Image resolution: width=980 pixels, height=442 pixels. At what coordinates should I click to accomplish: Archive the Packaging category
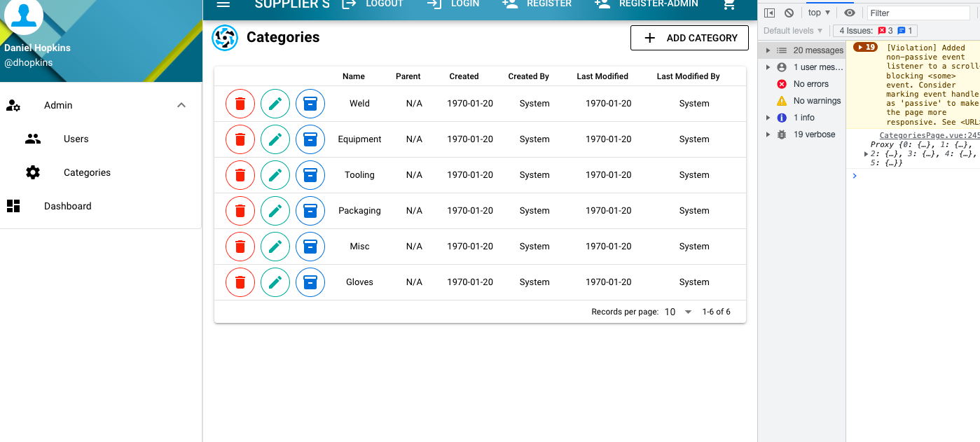click(x=310, y=211)
